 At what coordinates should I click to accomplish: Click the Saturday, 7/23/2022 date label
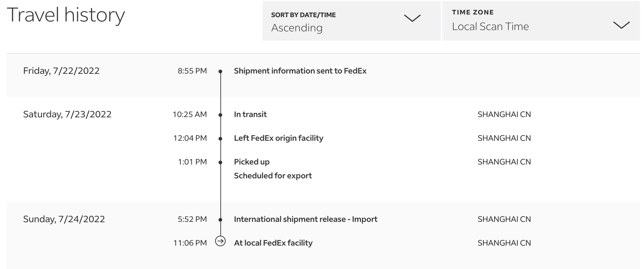point(67,114)
